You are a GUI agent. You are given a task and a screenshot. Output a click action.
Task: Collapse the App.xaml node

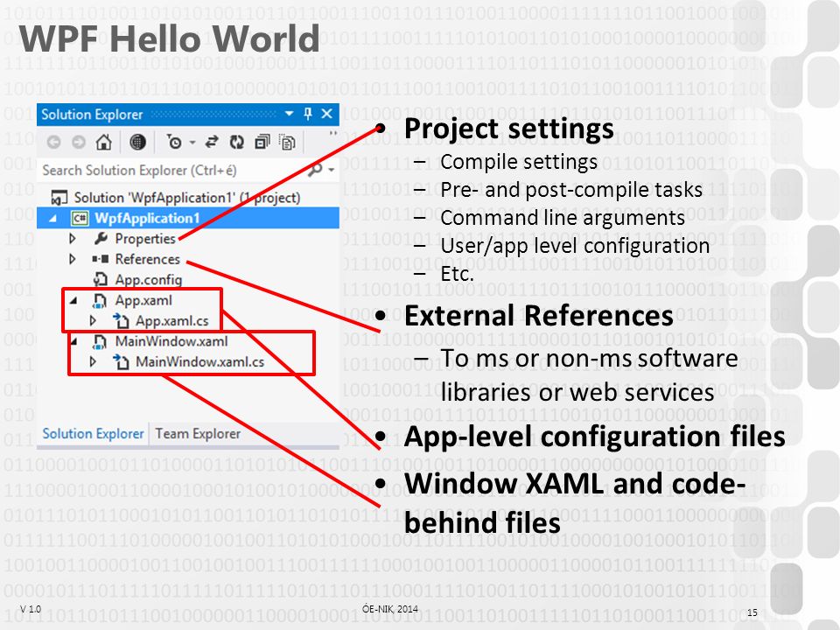coord(73,301)
